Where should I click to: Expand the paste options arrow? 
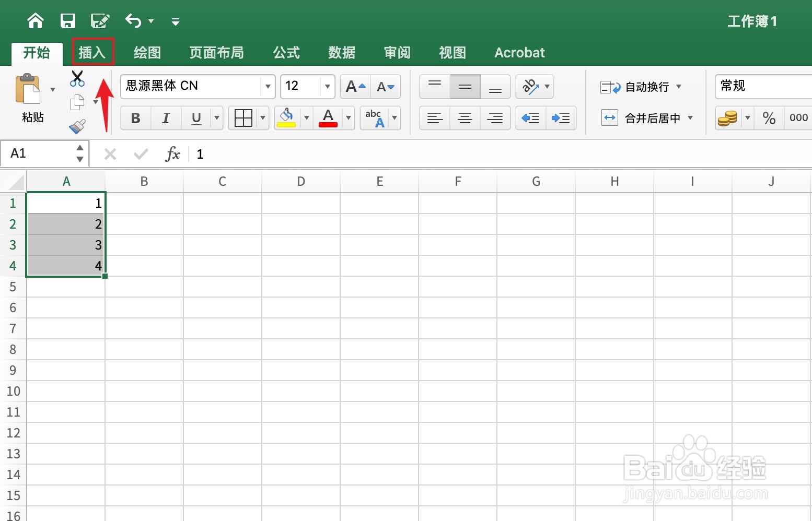pyautogui.click(x=53, y=90)
